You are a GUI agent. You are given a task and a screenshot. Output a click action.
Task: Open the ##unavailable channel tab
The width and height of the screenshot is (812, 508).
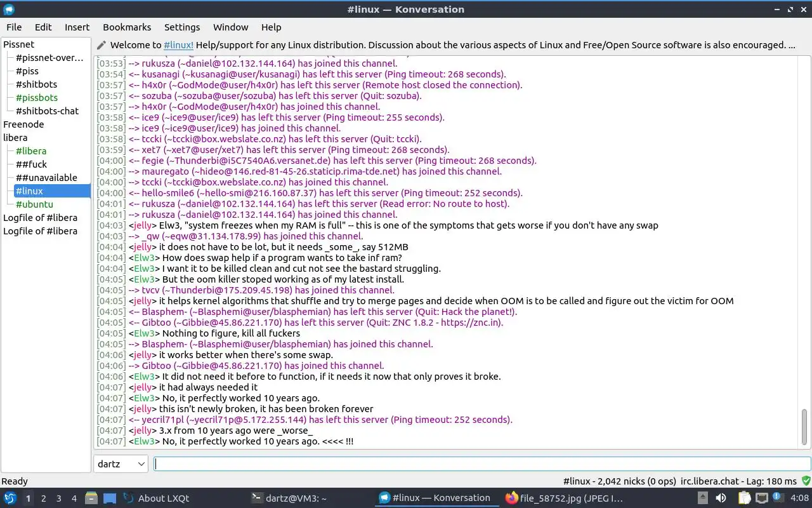click(x=46, y=178)
